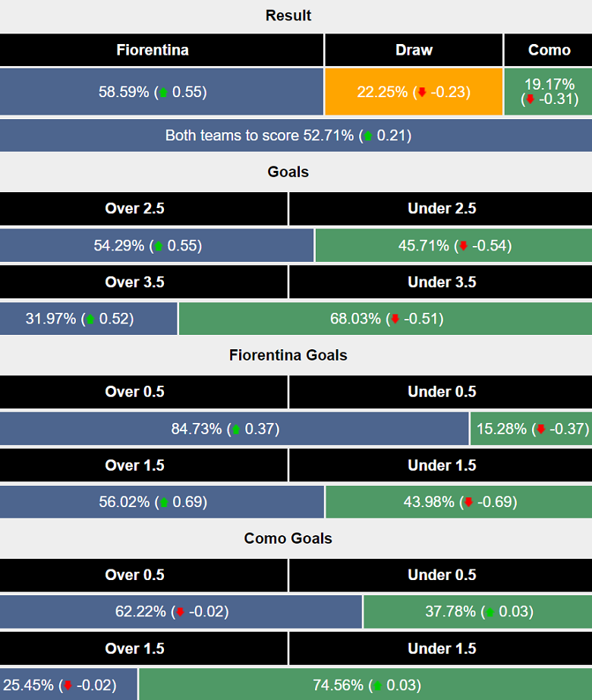This screenshot has width=592, height=700.
Task: Click the Fiorentina Goals section title
Action: pyautogui.click(x=288, y=355)
